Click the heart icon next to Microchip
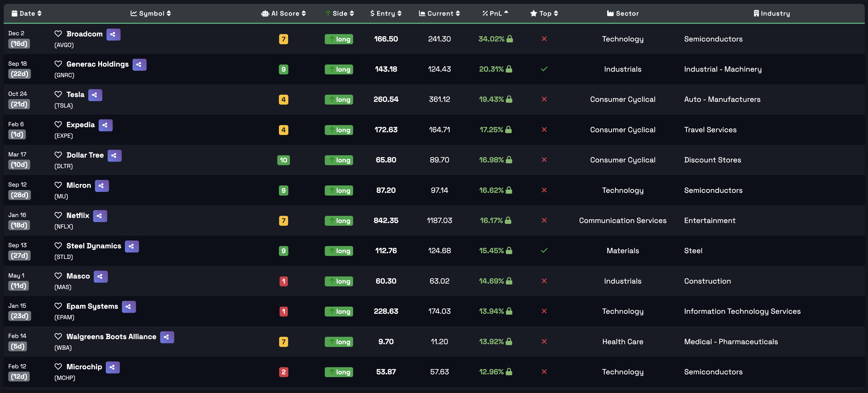The image size is (868, 393). click(x=58, y=367)
